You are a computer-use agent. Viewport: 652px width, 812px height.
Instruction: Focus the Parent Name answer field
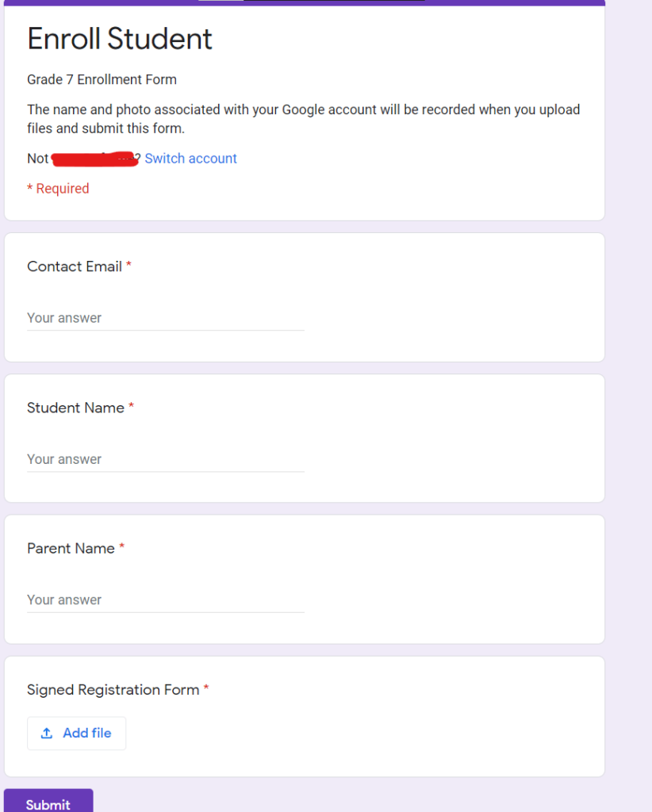click(159, 599)
